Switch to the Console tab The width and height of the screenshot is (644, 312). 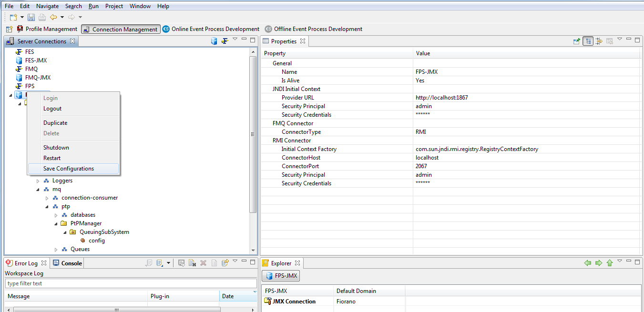(67, 263)
